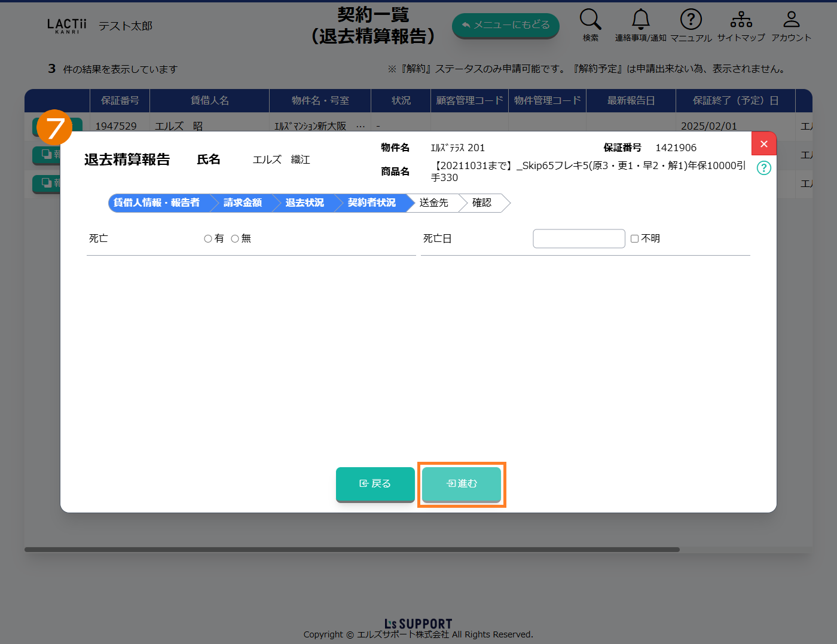
Task: Go to 送金先 step
Action: click(x=433, y=203)
